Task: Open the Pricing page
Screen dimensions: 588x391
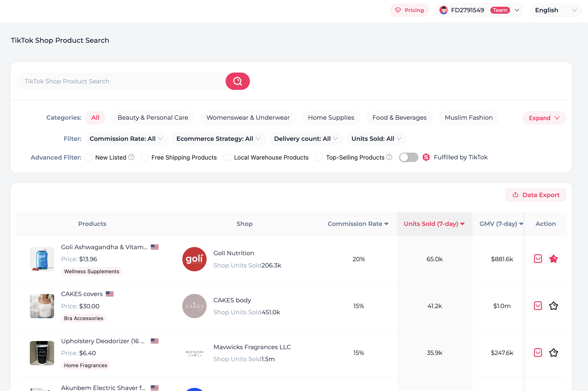Action: click(x=409, y=10)
